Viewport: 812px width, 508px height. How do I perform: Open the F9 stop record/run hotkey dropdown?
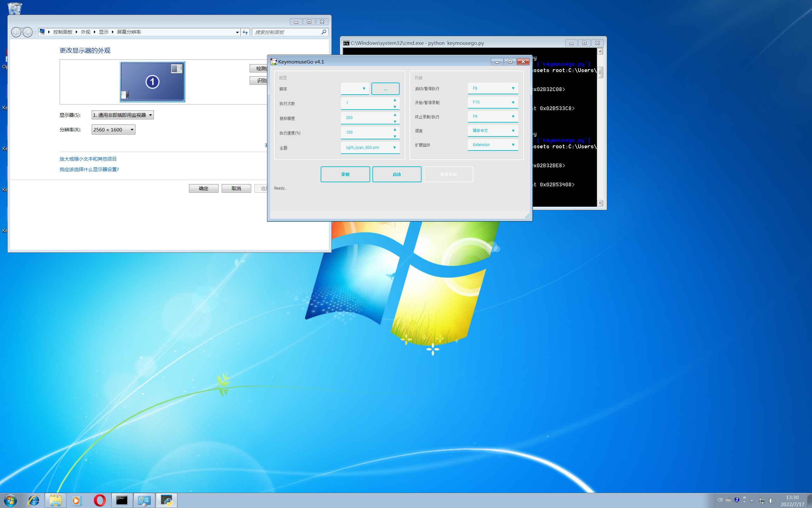click(493, 117)
